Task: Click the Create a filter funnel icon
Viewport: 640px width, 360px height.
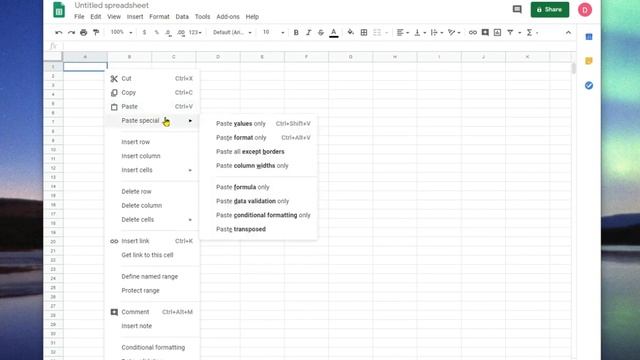Action: click(510, 33)
